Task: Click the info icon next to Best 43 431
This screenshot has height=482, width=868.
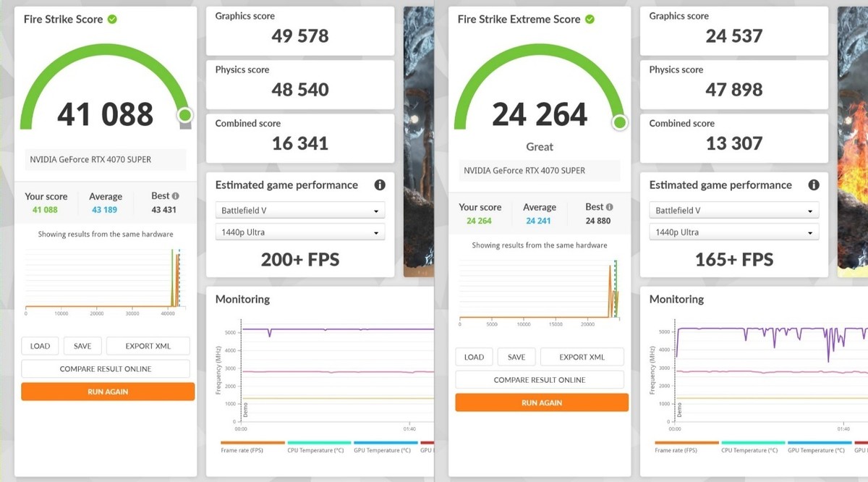Action: point(175,196)
